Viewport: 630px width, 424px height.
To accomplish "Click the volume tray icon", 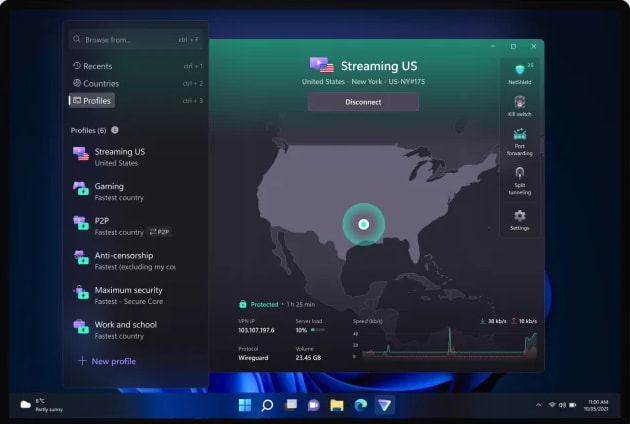I will click(x=562, y=405).
